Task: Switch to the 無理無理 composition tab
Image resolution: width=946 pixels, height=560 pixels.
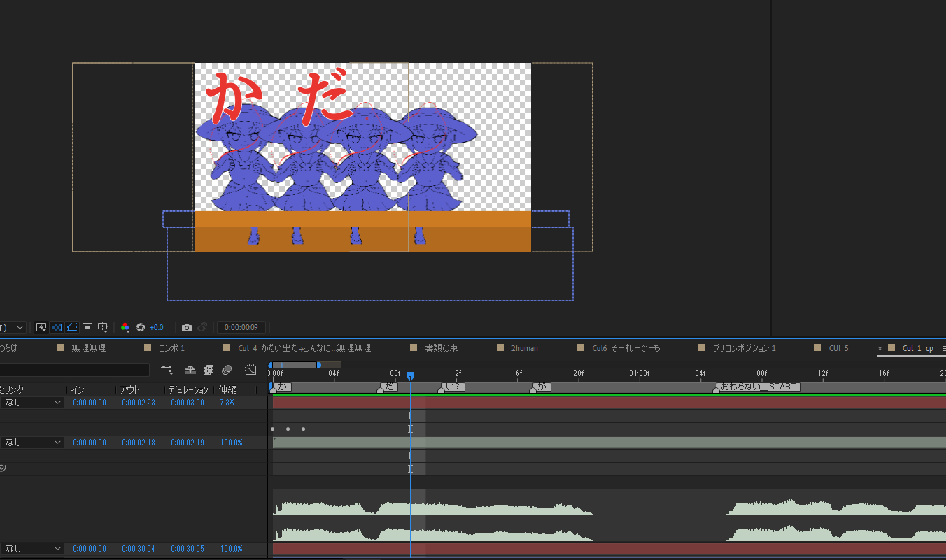Action: coord(89,348)
